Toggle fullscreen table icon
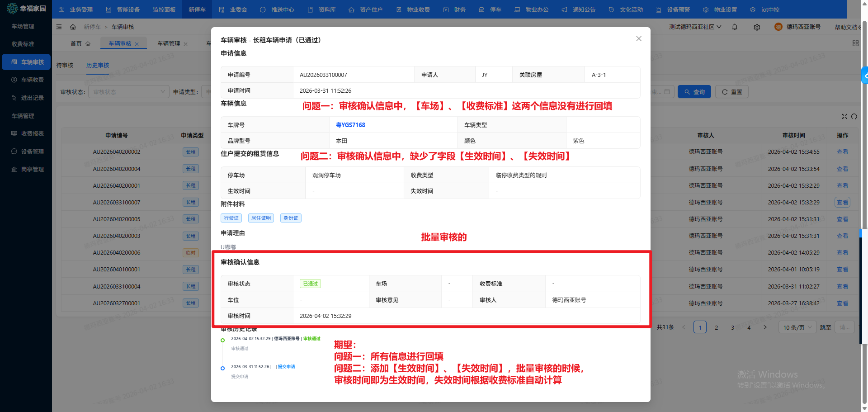 point(844,117)
